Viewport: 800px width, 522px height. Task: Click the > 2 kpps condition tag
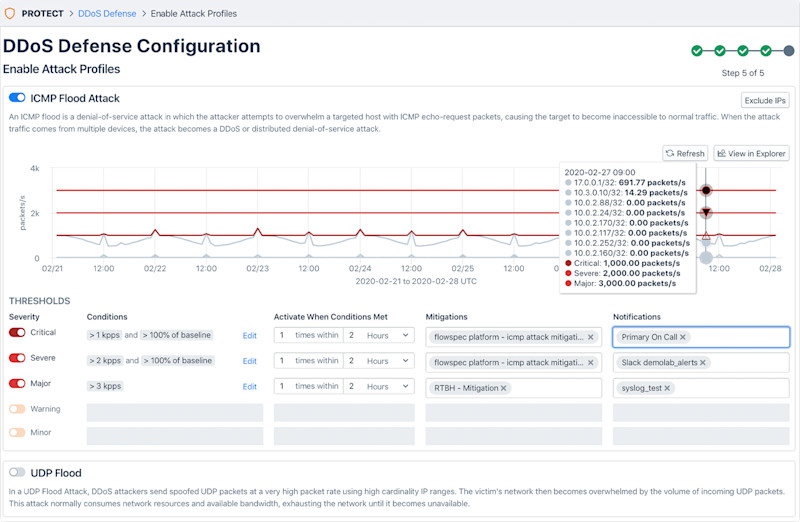pos(105,361)
